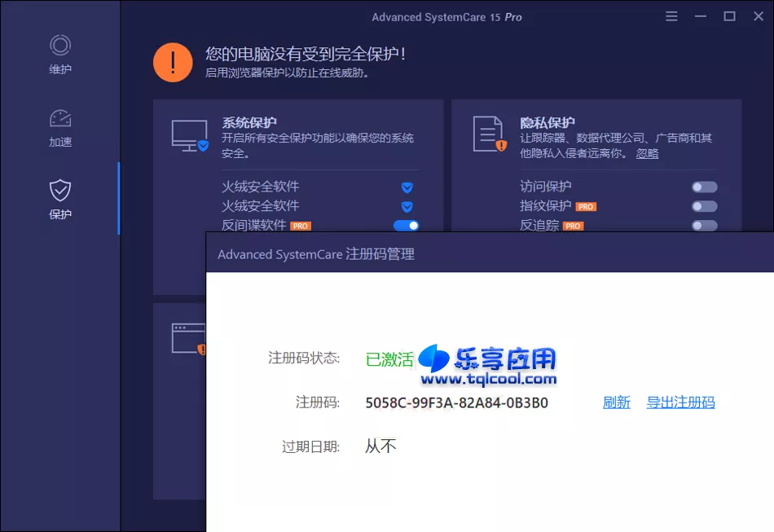Click the PRO badge next to 反间谍软件
This screenshot has height=532, width=774.
[x=300, y=226]
